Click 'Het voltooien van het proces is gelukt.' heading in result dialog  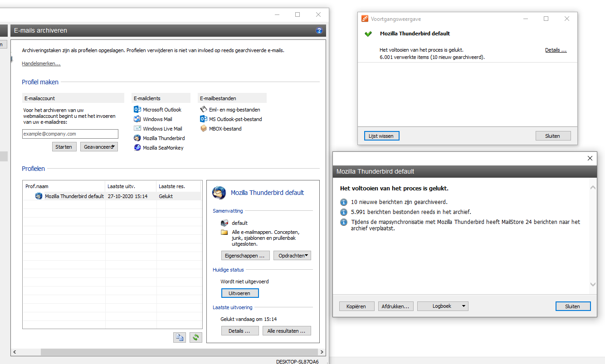394,188
